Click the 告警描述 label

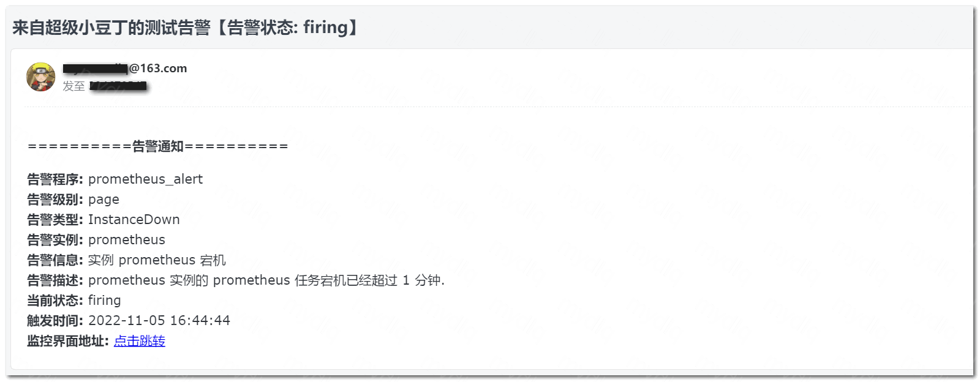[x=55, y=280]
